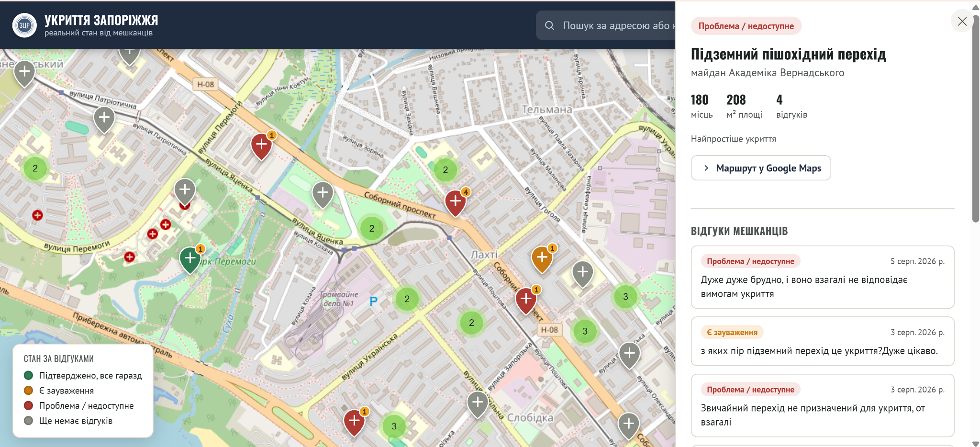
Task: Expand cluster 3 at the map's bottom edge
Action: coord(394,426)
